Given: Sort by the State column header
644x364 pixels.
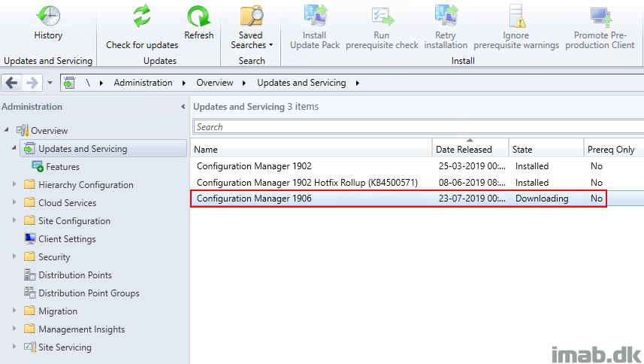Looking at the screenshot, I should pos(546,149).
